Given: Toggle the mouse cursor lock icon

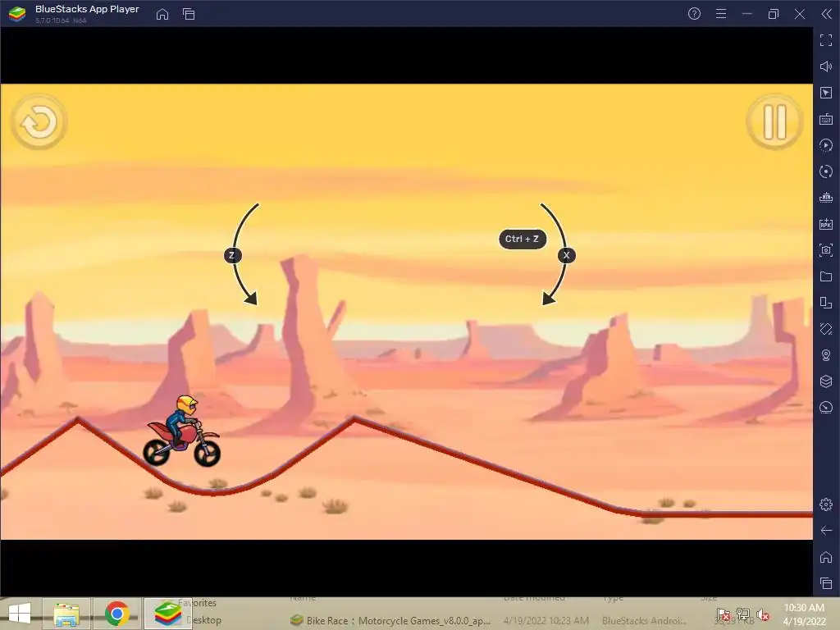Looking at the screenshot, I should (826, 93).
